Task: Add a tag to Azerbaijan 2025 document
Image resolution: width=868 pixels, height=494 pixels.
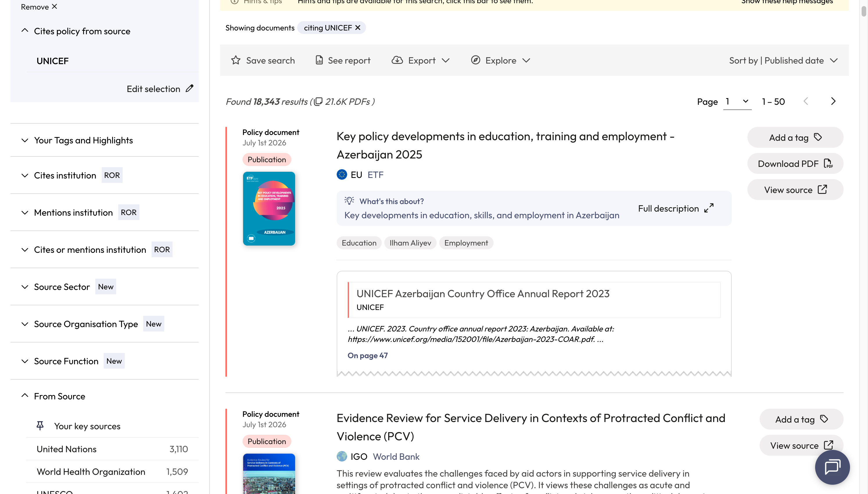Action: tap(795, 137)
